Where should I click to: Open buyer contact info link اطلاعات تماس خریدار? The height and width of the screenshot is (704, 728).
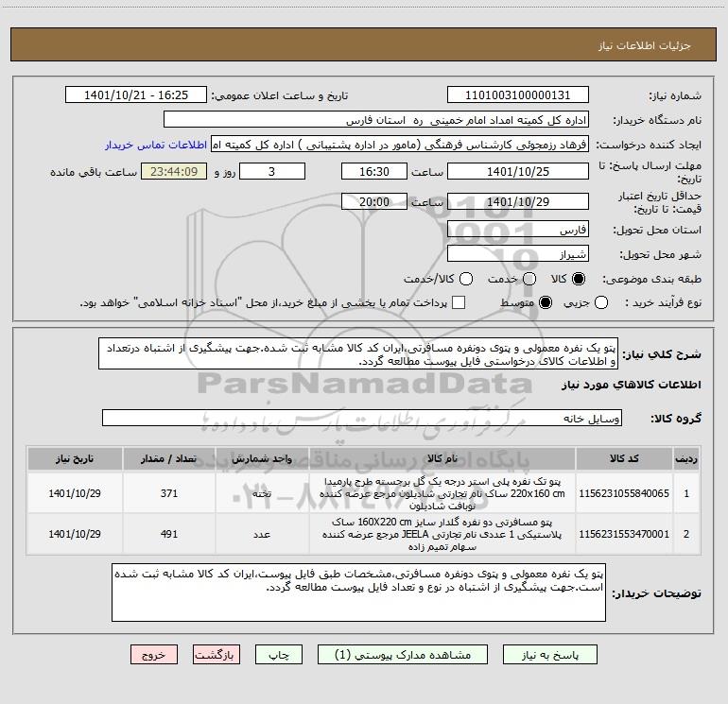tap(156, 145)
